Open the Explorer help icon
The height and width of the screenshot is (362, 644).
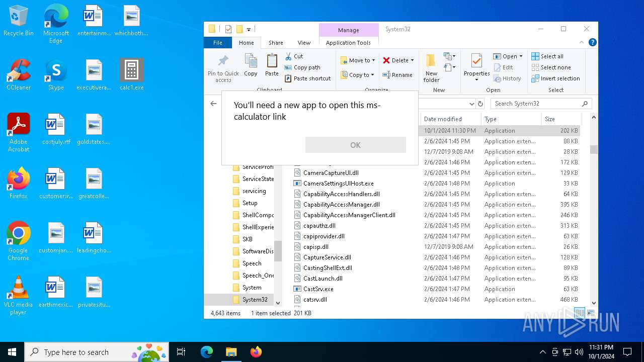click(x=593, y=43)
